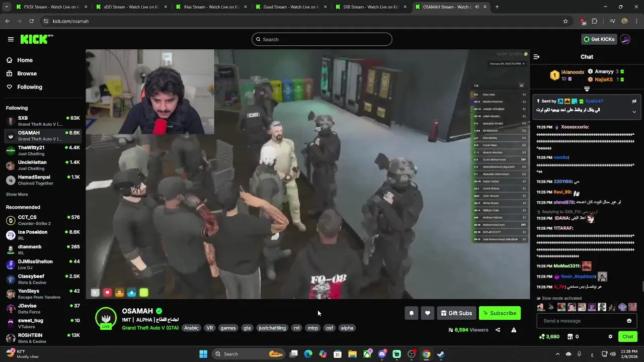
Task: Click the share stream icon
Action: pos(498,330)
